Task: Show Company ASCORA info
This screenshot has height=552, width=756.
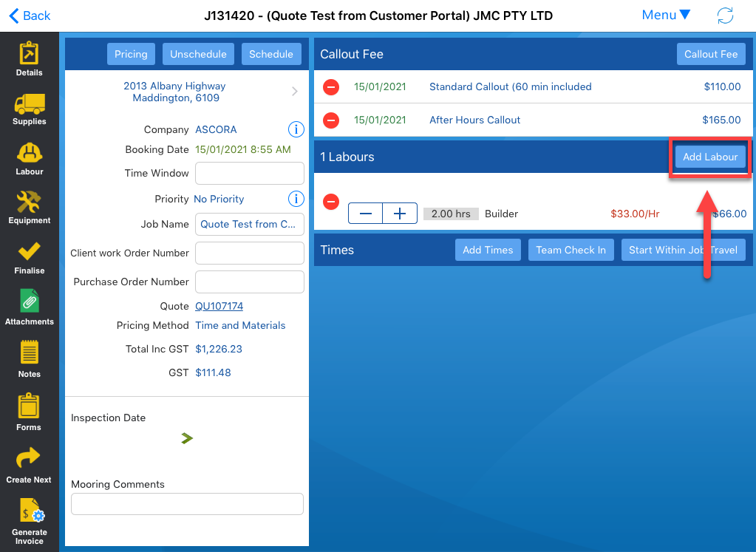Action: pos(296,129)
